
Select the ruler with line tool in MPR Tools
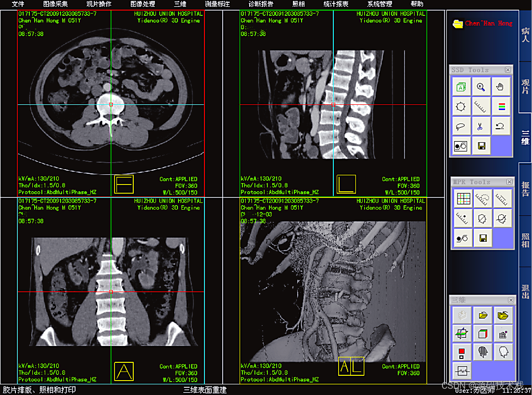point(502,199)
